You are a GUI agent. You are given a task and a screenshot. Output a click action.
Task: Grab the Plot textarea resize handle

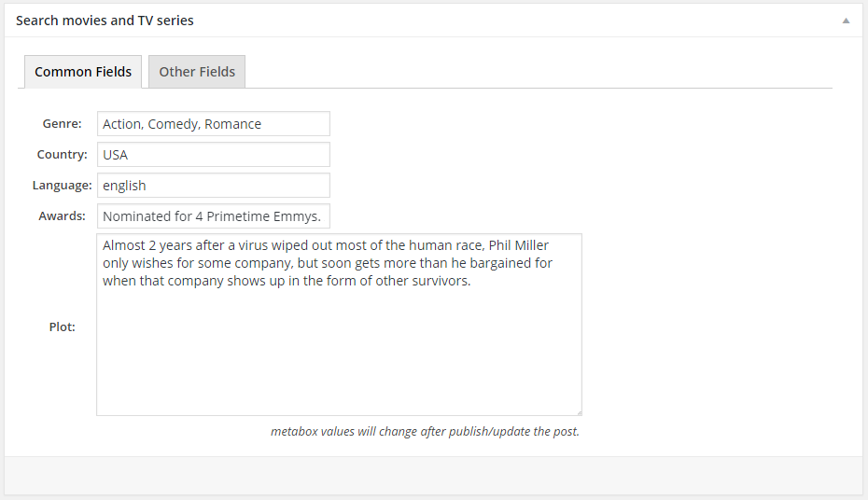579,412
